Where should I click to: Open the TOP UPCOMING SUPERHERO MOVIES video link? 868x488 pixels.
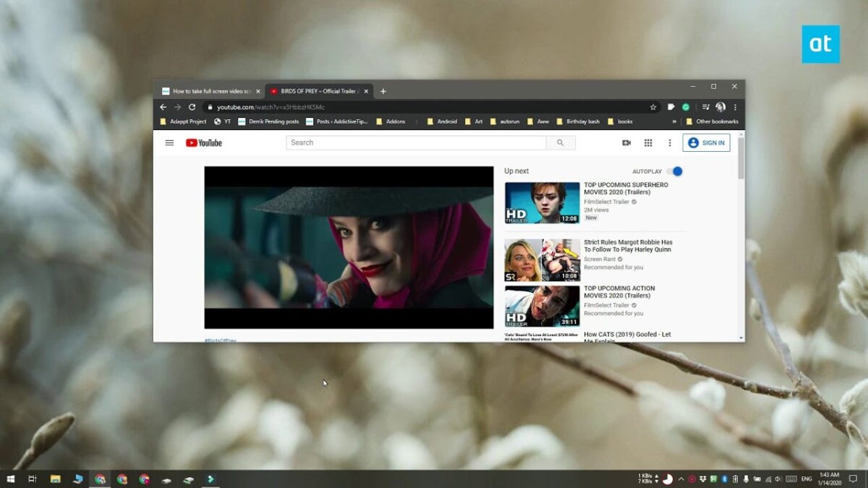pos(626,188)
